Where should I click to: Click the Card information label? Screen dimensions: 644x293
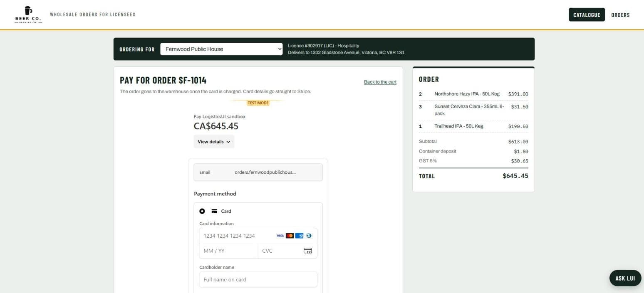216,224
